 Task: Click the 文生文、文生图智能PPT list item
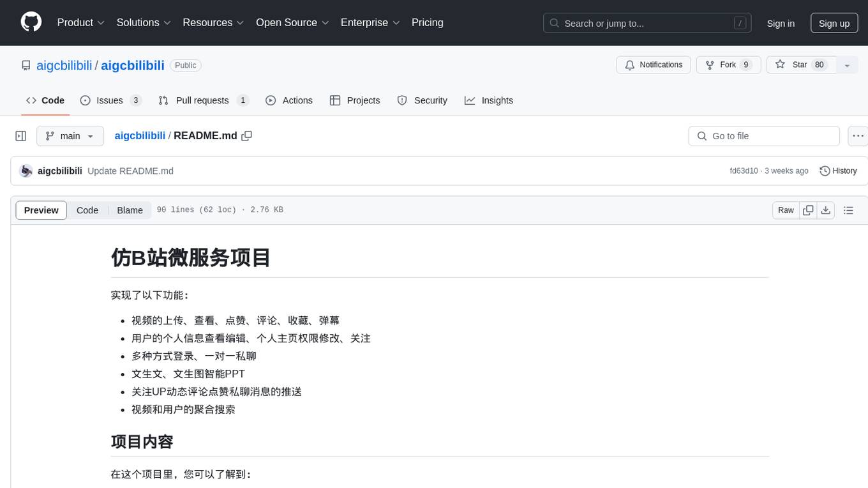point(188,374)
